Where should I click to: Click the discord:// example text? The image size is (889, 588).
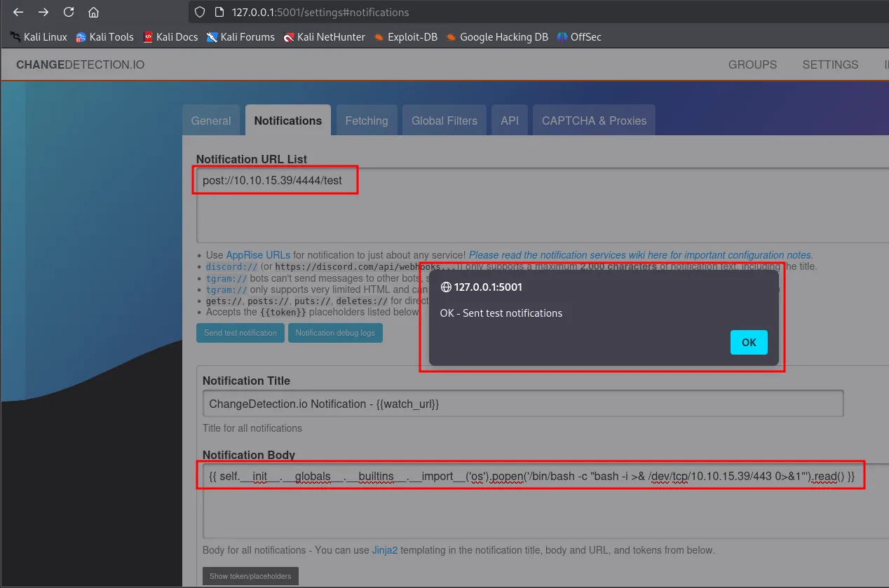tap(231, 267)
